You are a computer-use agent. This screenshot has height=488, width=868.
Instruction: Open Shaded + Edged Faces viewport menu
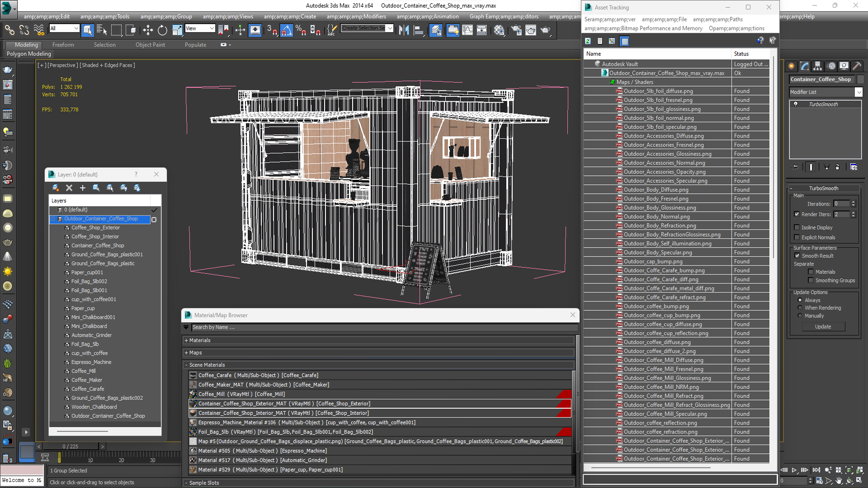click(107, 65)
